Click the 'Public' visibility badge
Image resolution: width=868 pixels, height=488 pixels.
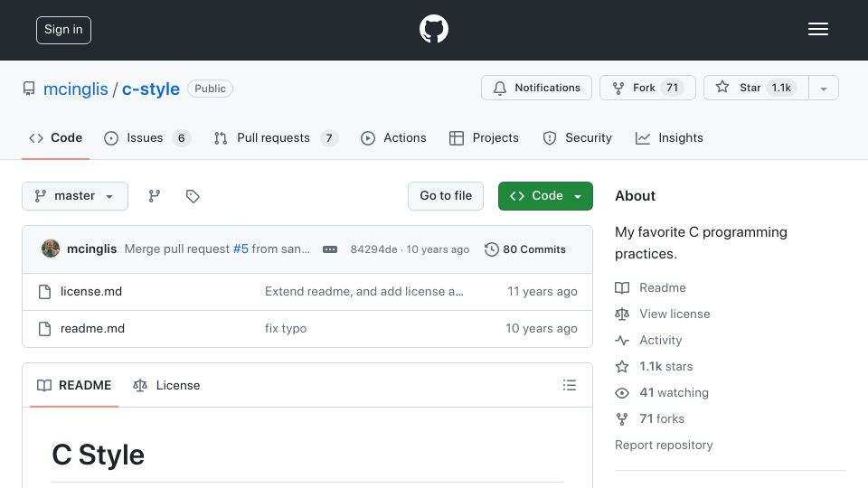[210, 89]
